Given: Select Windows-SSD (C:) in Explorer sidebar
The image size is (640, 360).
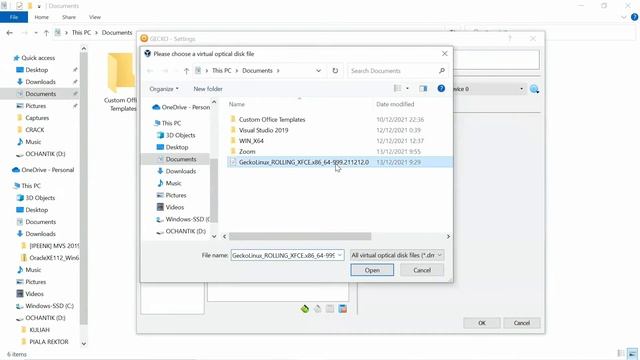Looking at the screenshot, I should pos(45,306).
